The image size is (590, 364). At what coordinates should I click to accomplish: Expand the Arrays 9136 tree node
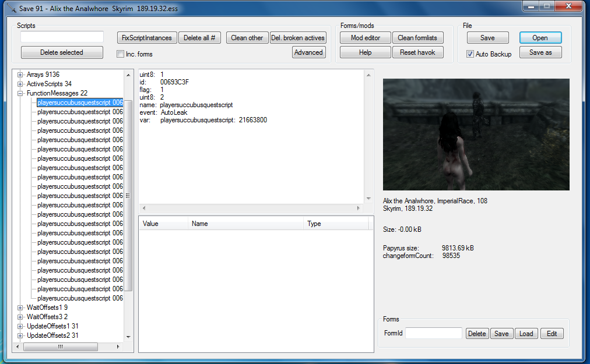tap(20, 75)
